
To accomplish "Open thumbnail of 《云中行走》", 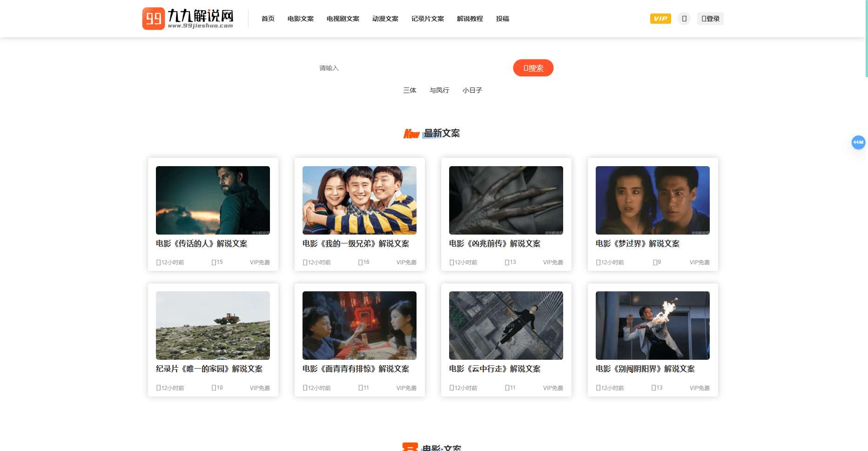I will 506,325.
